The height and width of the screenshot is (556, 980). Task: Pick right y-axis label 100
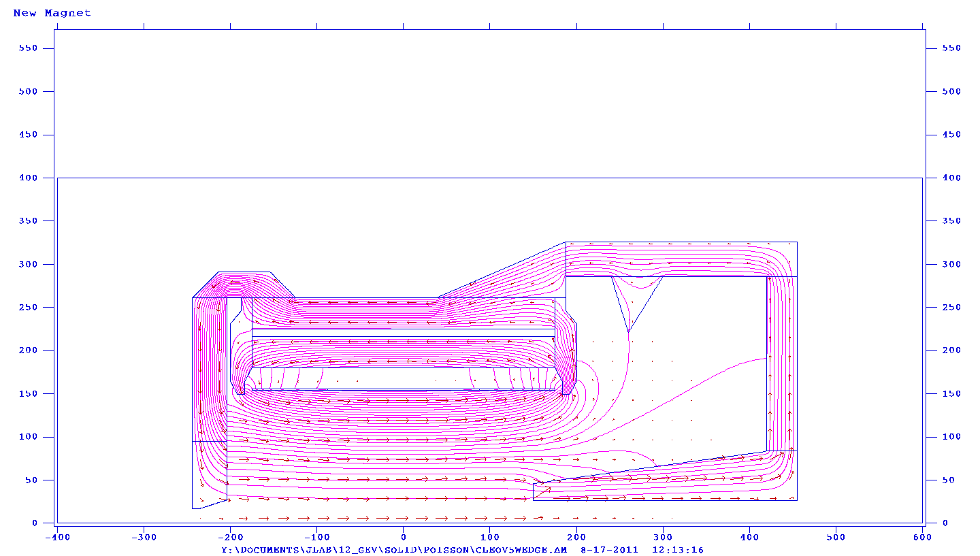[x=951, y=437]
